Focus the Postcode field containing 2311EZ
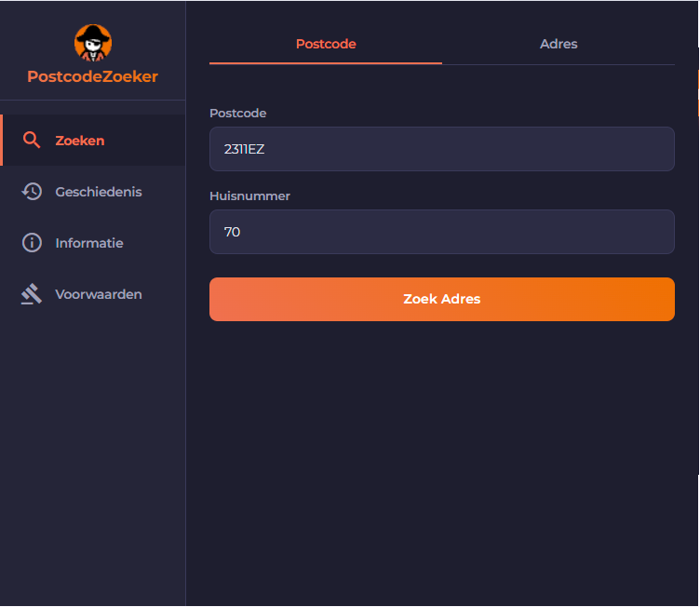 click(x=441, y=149)
